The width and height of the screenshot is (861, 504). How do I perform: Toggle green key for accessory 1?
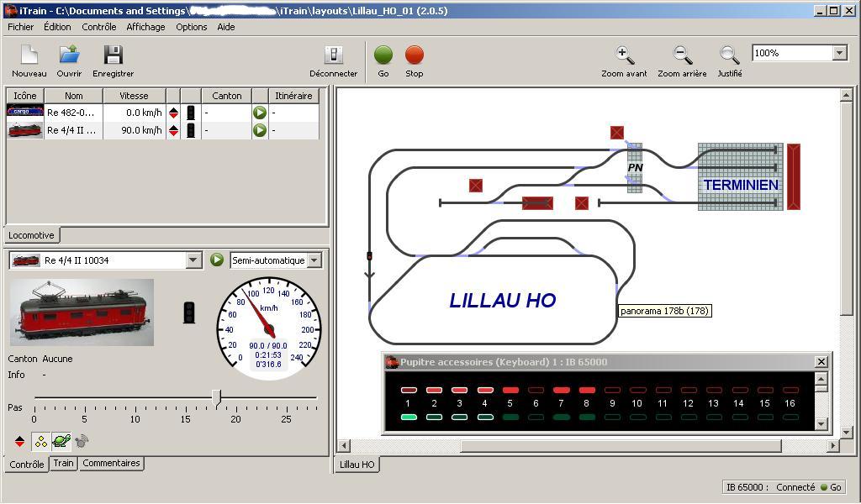tap(409, 417)
